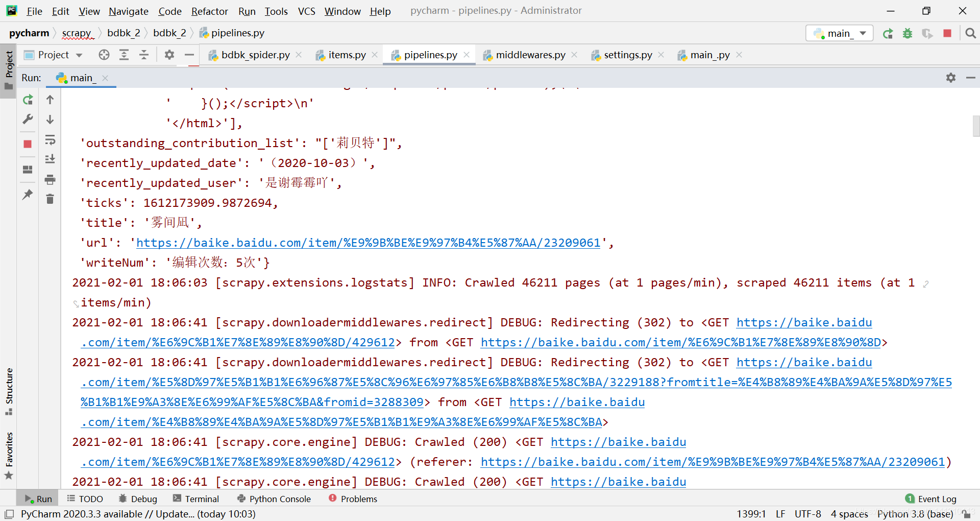Viewport: 980px width, 521px height.
Task: Open the Event Log
Action: coord(931,499)
